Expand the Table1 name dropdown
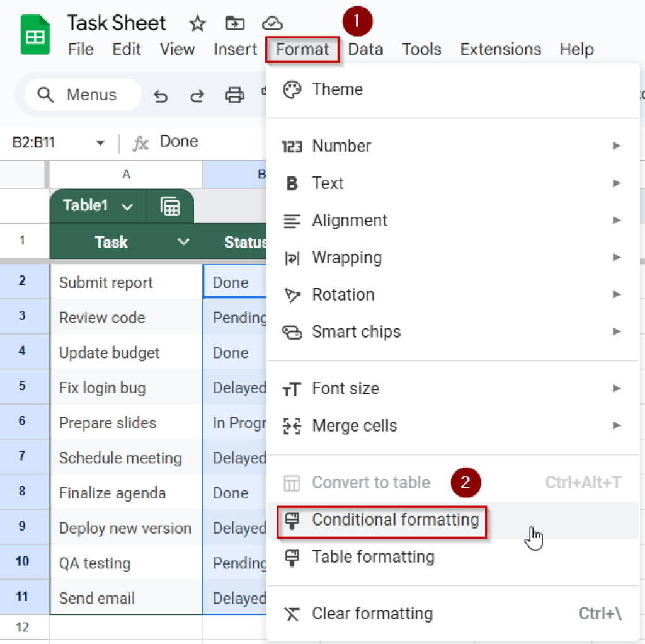The image size is (645, 644). [127, 207]
